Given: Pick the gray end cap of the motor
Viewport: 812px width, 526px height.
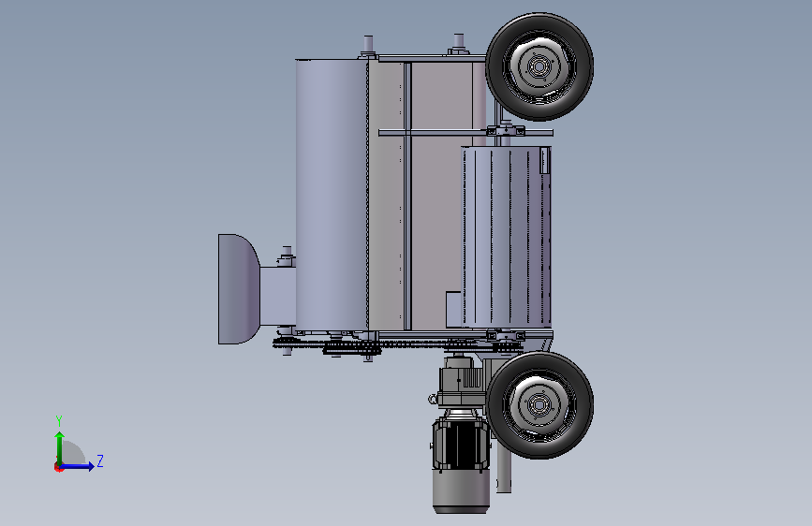Looking at the screenshot, I should point(461,490).
